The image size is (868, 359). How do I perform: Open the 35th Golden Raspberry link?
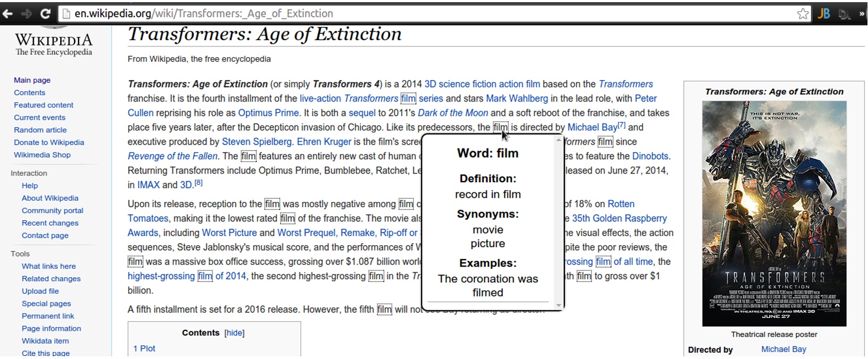coord(619,218)
